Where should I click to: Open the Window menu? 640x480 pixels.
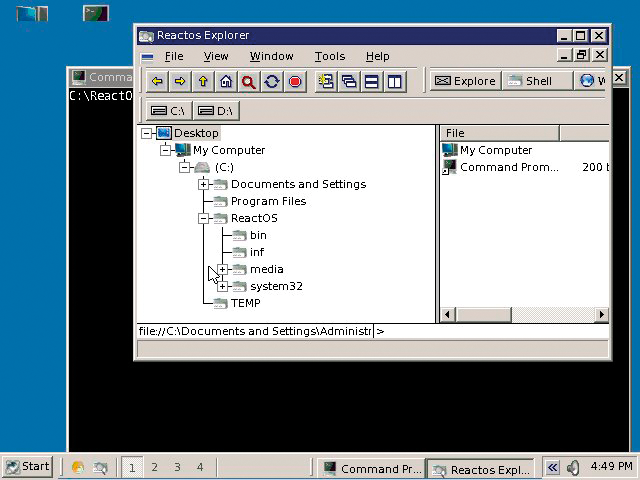(x=271, y=56)
